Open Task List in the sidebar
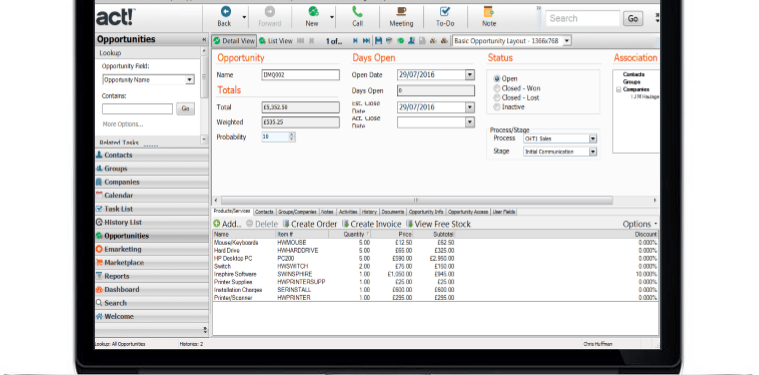This screenshot has width=759, height=375. coord(152,209)
